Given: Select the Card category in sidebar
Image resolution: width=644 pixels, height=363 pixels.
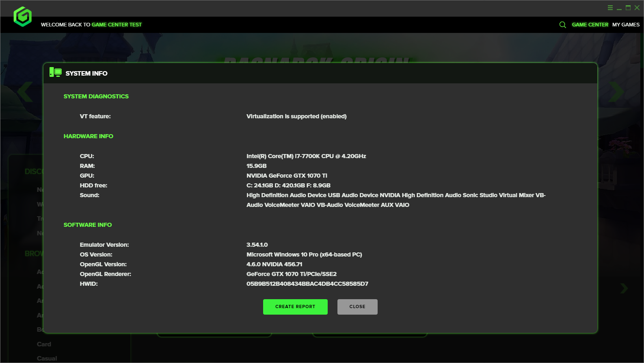Looking at the screenshot, I should click(44, 344).
